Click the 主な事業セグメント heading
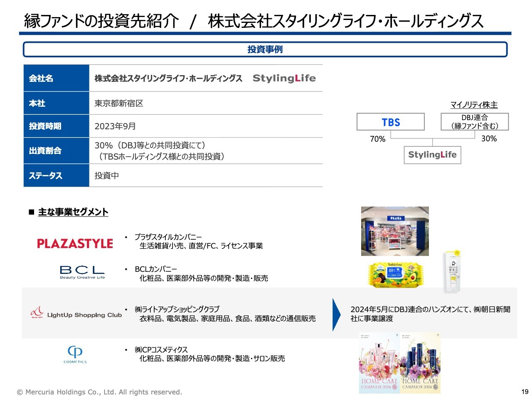532x399 pixels. click(x=73, y=212)
